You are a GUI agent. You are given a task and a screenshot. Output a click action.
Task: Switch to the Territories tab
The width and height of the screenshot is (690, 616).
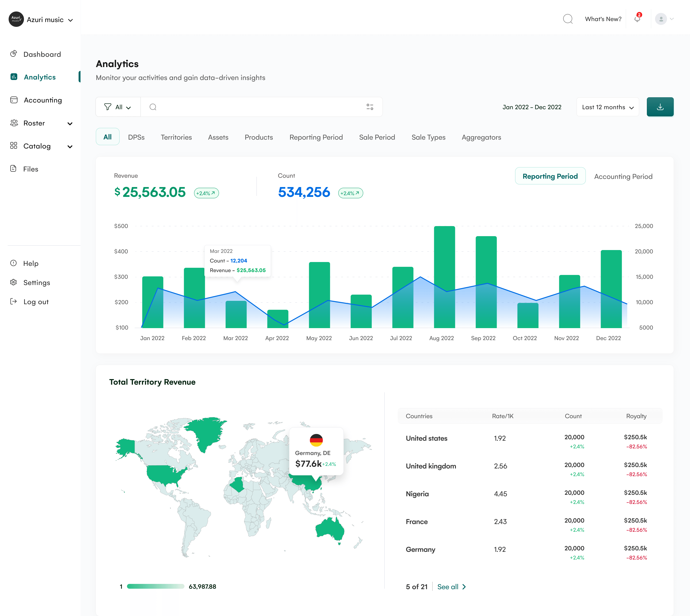tap(176, 137)
